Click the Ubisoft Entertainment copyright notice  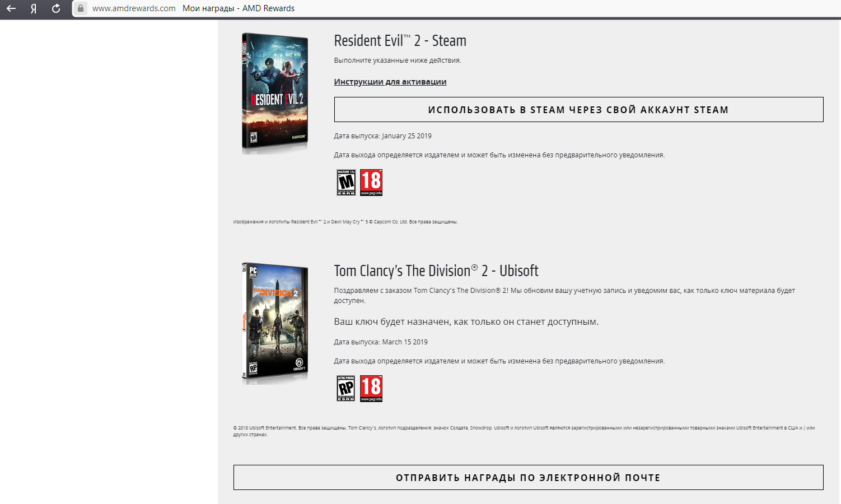(524, 431)
